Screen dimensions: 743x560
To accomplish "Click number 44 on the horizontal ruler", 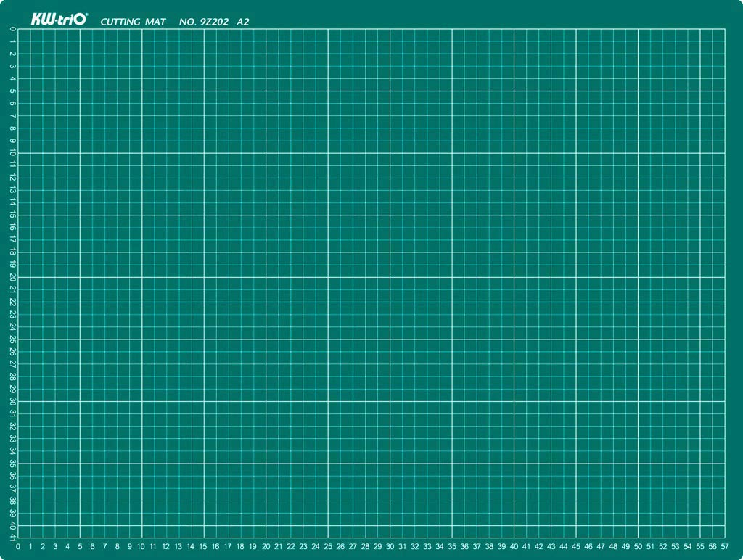I will [x=563, y=546].
